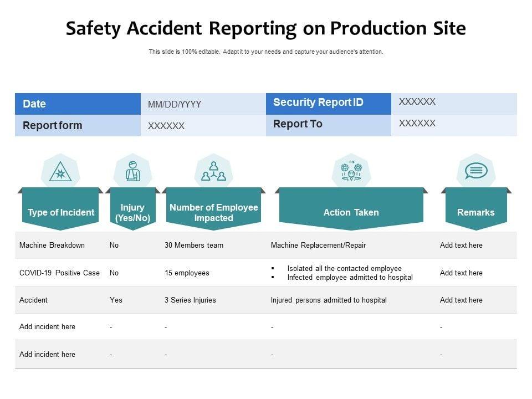Select the Remarks column header banner
The width and height of the screenshot is (532, 399).
pyautogui.click(x=475, y=212)
